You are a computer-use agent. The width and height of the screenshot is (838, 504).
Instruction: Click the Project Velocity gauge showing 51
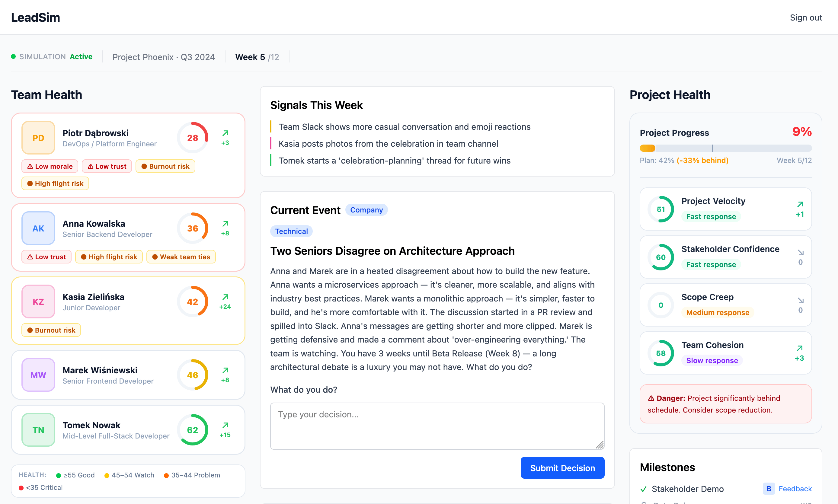(661, 209)
